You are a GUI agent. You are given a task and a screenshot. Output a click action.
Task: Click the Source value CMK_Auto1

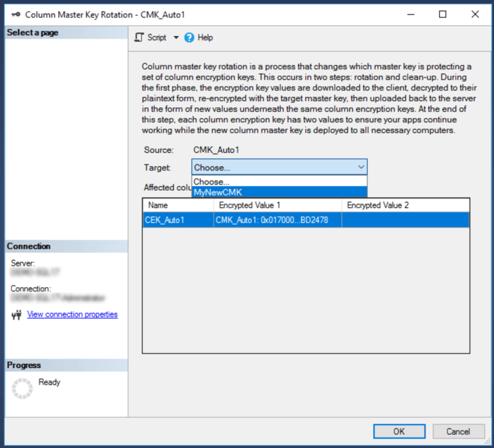click(216, 150)
